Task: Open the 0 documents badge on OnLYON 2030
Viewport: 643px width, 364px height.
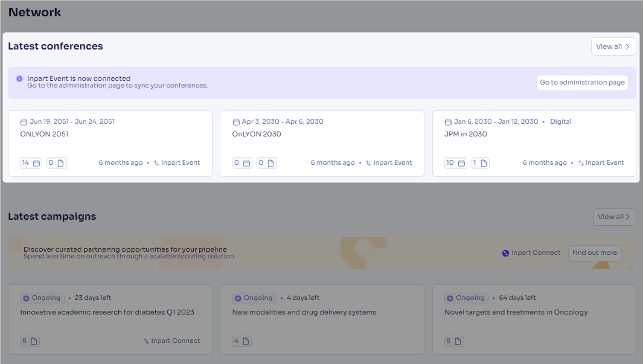Action: click(x=267, y=163)
